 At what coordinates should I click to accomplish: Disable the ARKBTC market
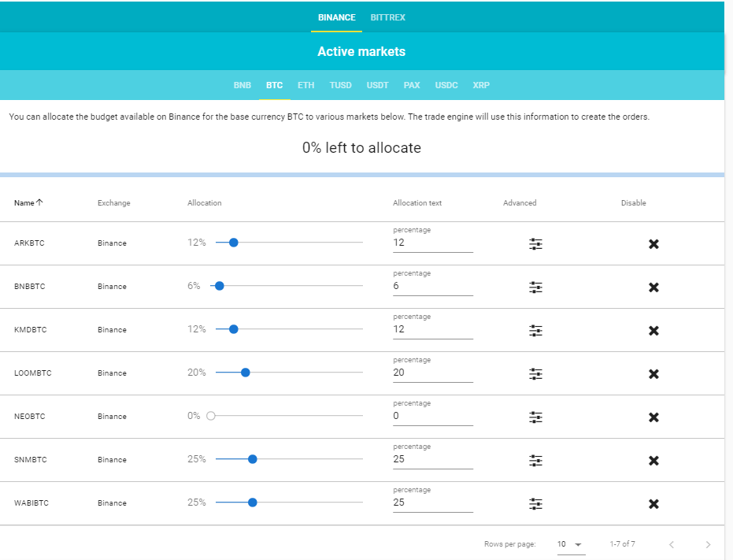653,243
